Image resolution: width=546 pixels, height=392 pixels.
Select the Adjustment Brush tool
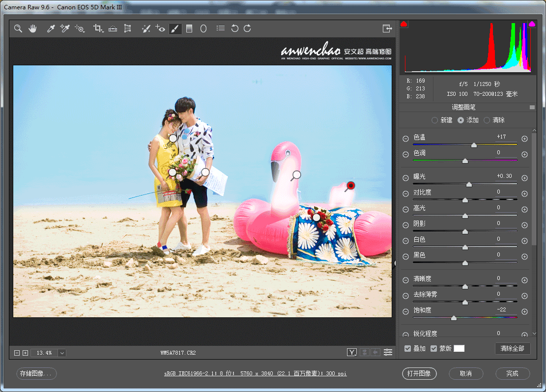(x=175, y=28)
